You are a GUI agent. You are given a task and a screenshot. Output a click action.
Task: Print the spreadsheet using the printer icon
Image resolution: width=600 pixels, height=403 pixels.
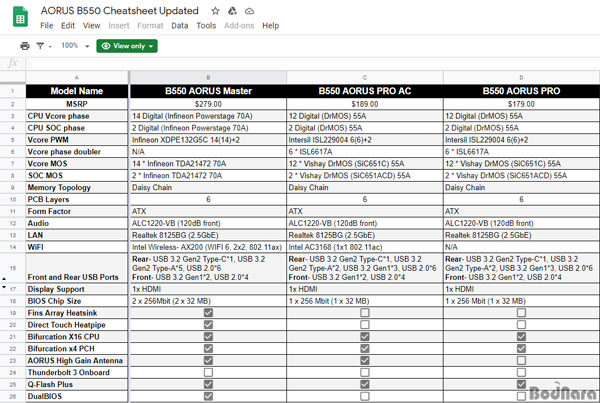(x=25, y=46)
